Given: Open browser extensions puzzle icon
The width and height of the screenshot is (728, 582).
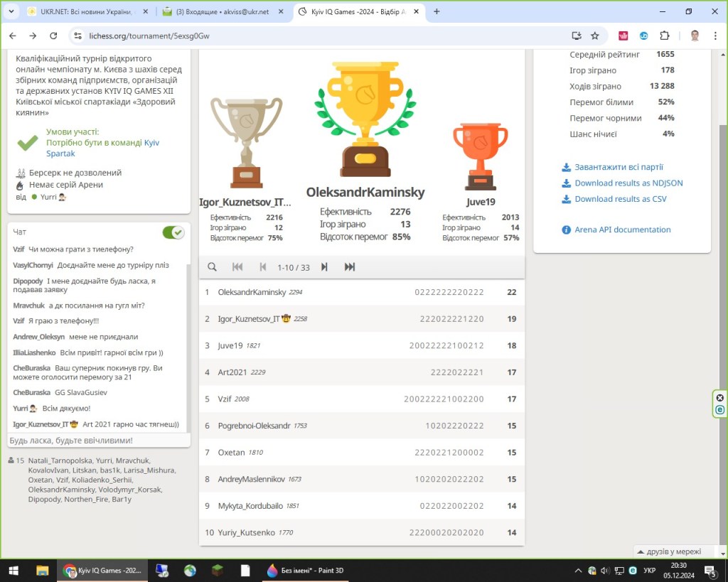Looking at the screenshot, I should [x=665, y=36].
